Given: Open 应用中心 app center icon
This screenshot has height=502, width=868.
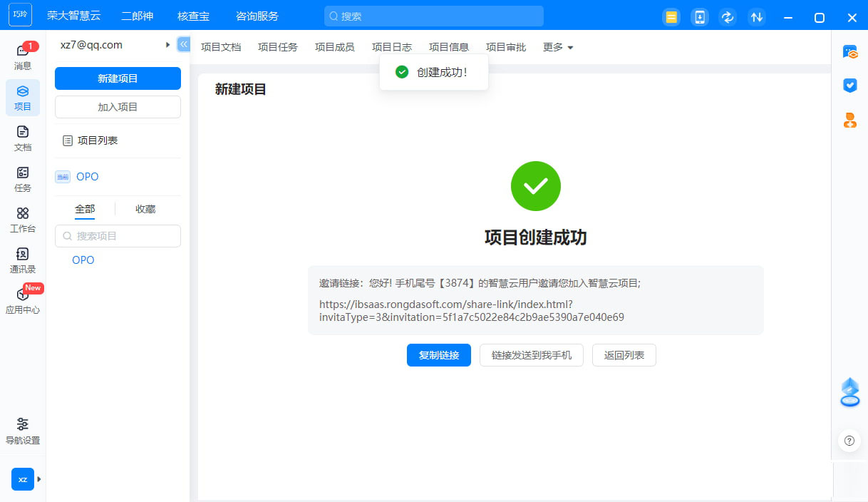Looking at the screenshot, I should click(x=23, y=301).
